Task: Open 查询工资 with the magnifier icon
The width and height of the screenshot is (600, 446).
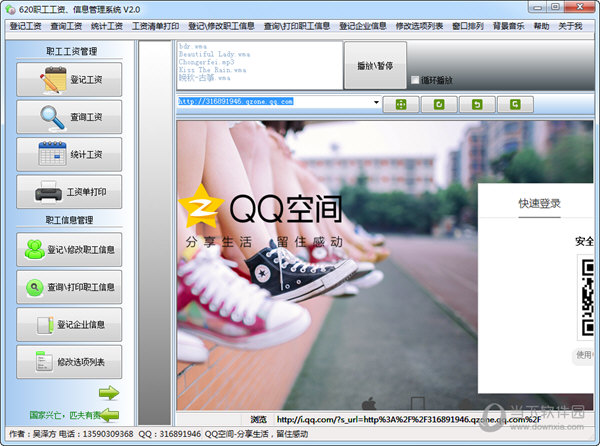Action: pos(69,117)
